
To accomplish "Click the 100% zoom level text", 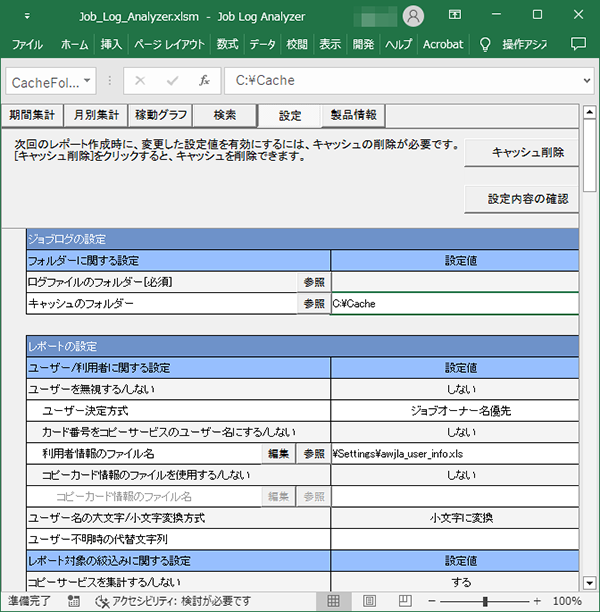I will pyautogui.click(x=567, y=601).
